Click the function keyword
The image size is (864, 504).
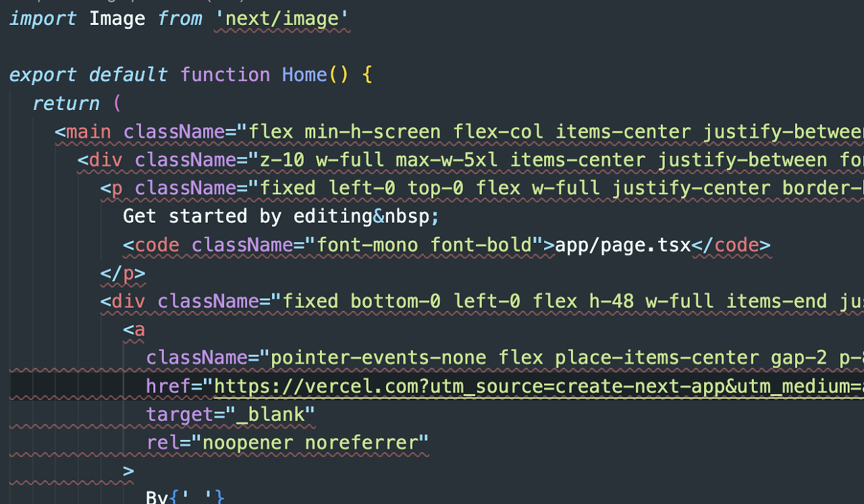pos(225,74)
